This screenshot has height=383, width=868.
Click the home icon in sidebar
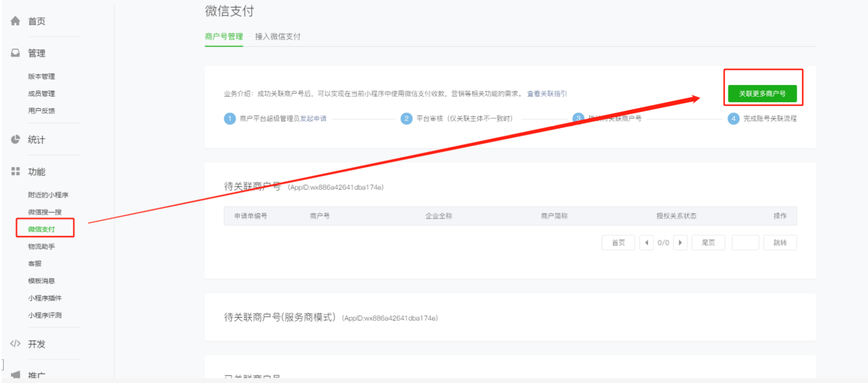(16, 21)
